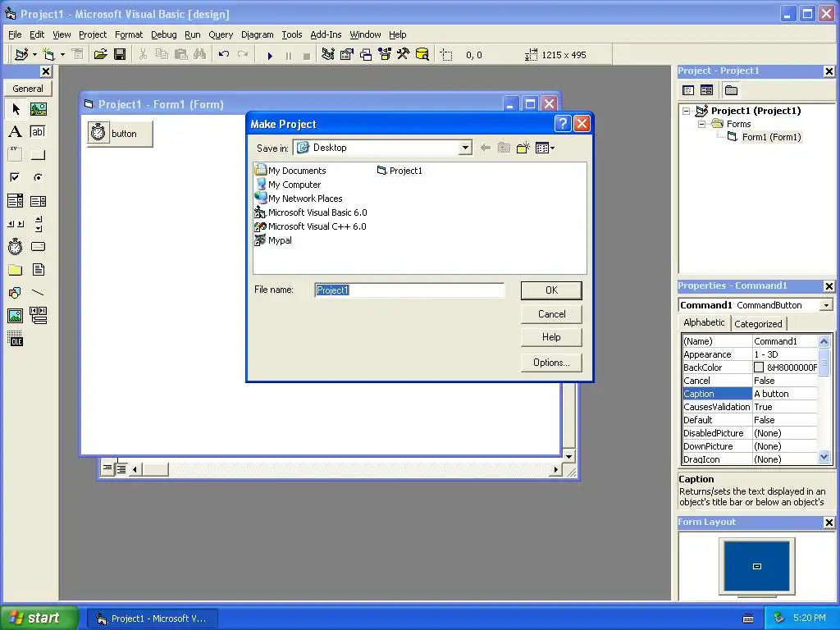
Task: Click View Object in Project panel
Action: [x=706, y=90]
